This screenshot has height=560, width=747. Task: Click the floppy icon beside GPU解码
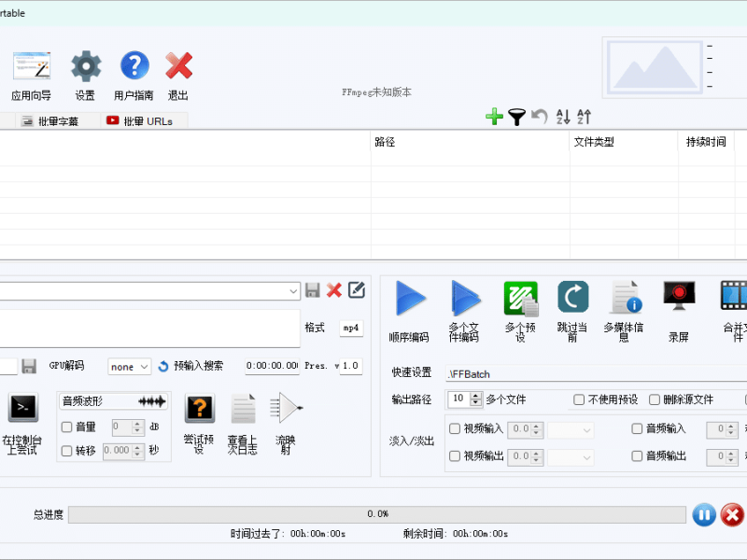29,366
